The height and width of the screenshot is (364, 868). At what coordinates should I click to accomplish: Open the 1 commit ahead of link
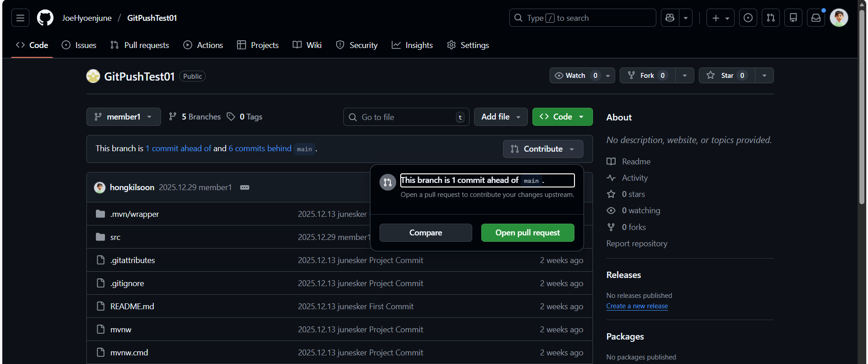(178, 148)
